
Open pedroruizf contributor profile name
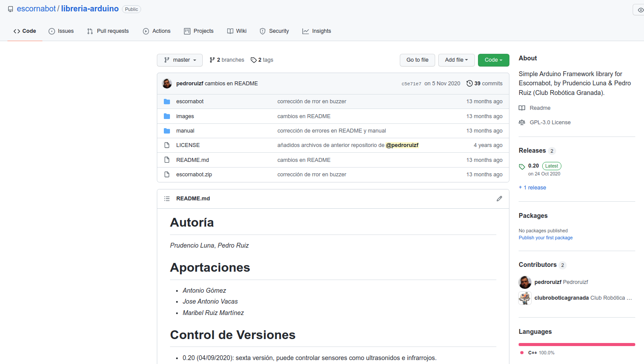point(548,282)
